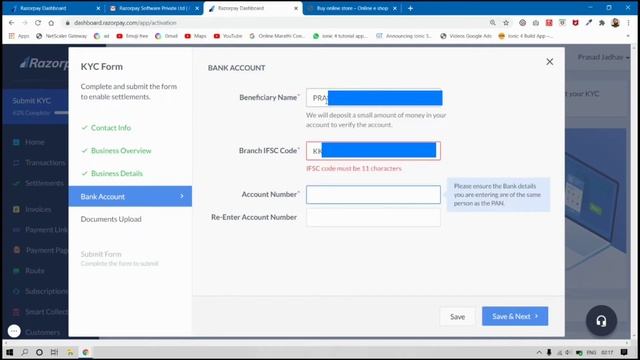Screen dimensions: 640x360
Task: Close the Buy online store tab
Action: click(x=395, y=8)
